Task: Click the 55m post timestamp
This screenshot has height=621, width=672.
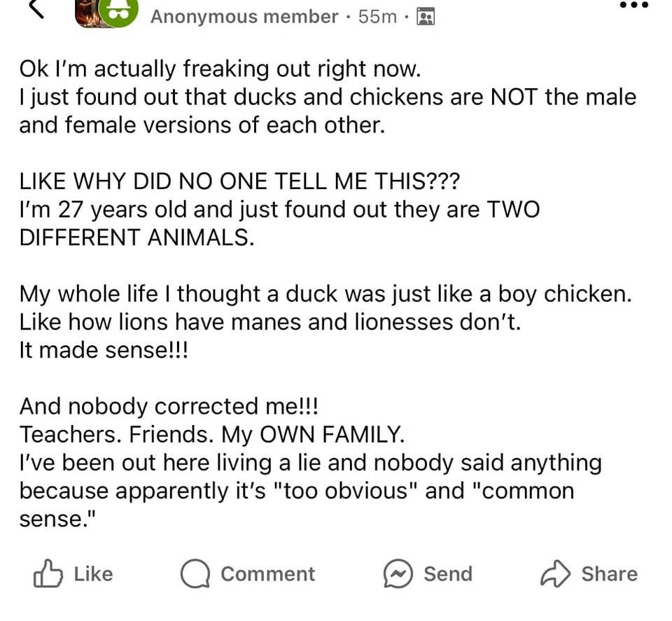Action: (377, 17)
